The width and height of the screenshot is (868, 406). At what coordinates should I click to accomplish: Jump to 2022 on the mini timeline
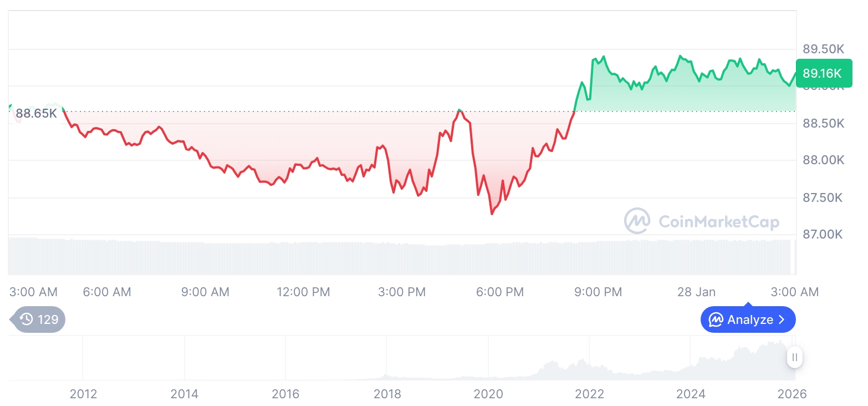589,394
